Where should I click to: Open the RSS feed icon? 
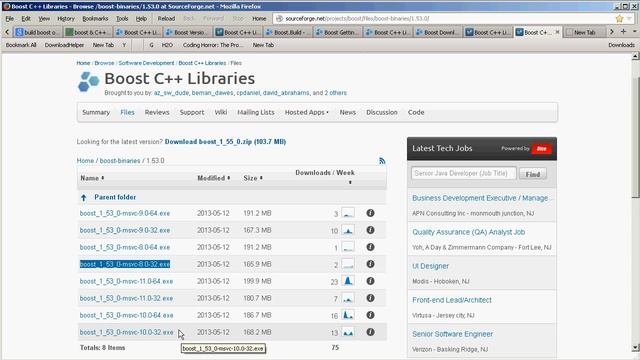[382, 161]
